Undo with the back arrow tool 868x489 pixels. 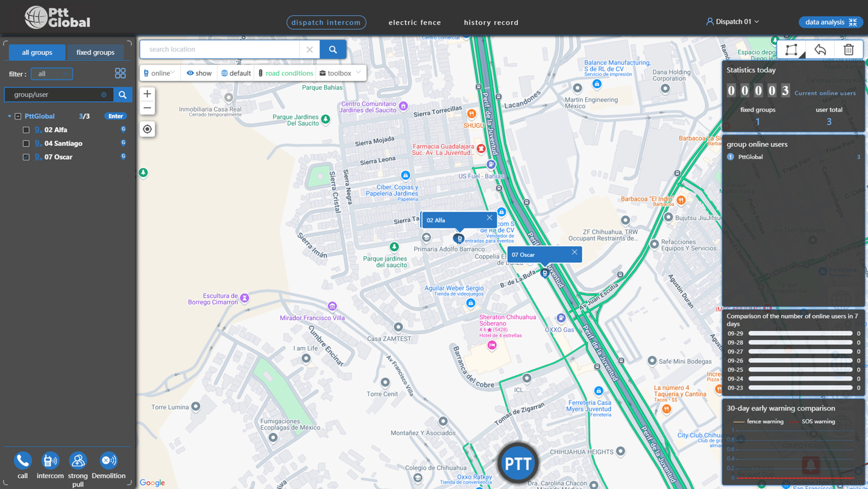click(x=820, y=50)
